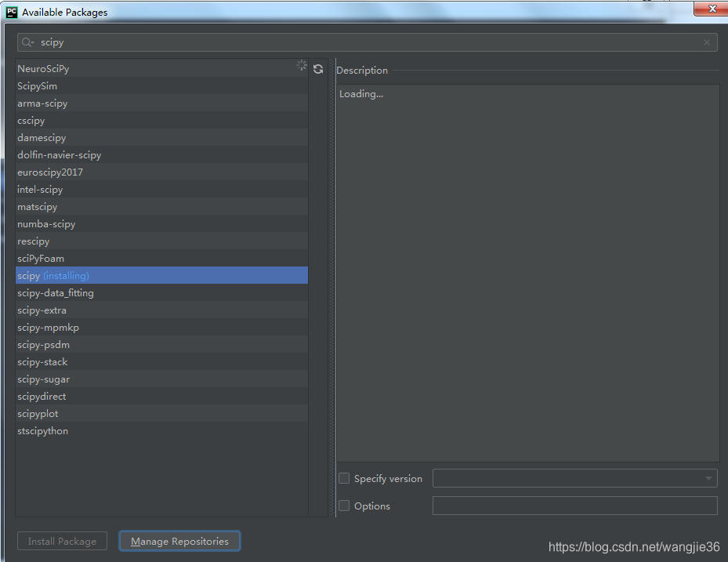This screenshot has height=562, width=728.
Task: Click the loading spinner above the package list
Action: 302,66
